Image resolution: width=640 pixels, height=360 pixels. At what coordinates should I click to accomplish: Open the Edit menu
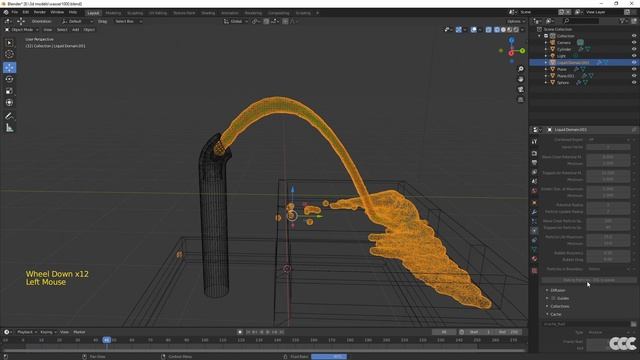[26, 12]
